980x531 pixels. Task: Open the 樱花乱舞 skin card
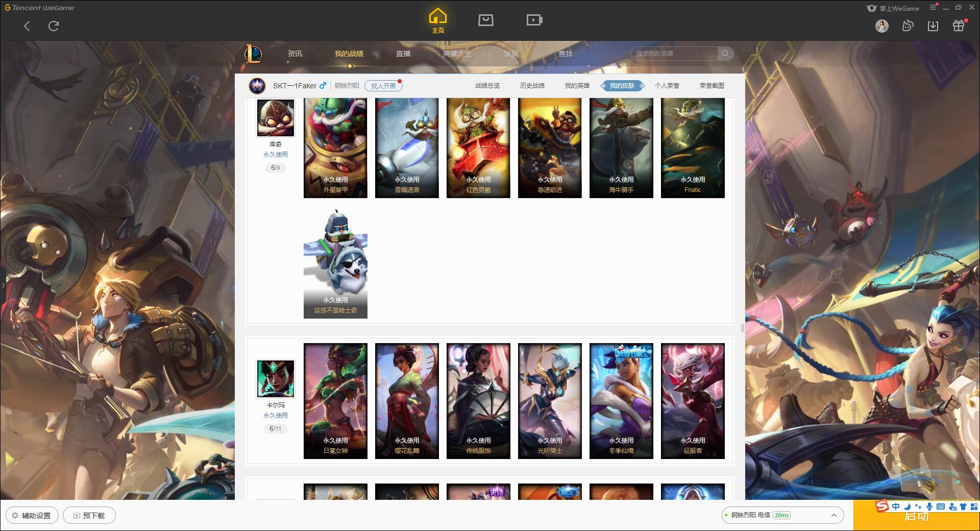[x=407, y=401]
